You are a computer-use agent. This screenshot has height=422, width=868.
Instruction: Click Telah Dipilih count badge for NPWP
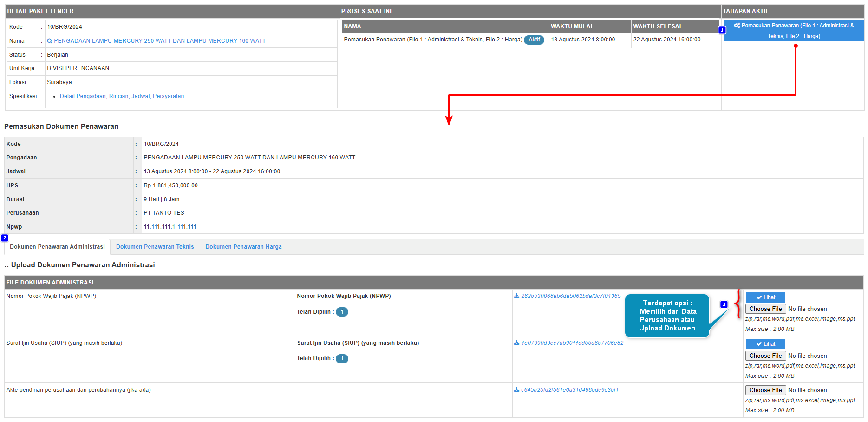342,312
